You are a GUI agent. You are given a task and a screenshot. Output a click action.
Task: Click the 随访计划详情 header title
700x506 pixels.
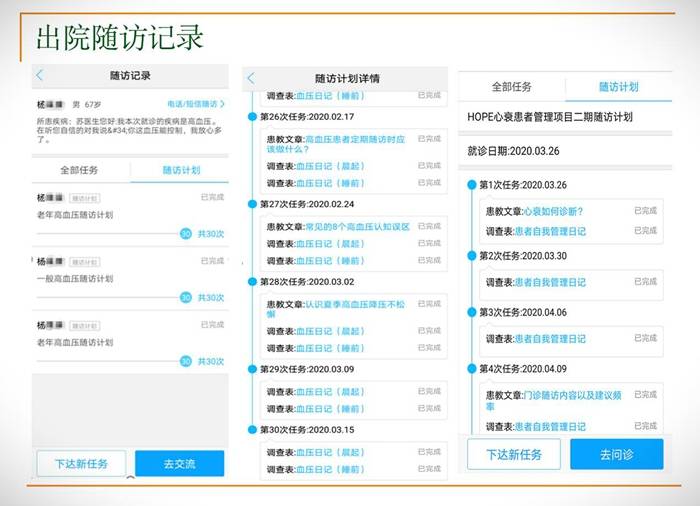pos(347,79)
